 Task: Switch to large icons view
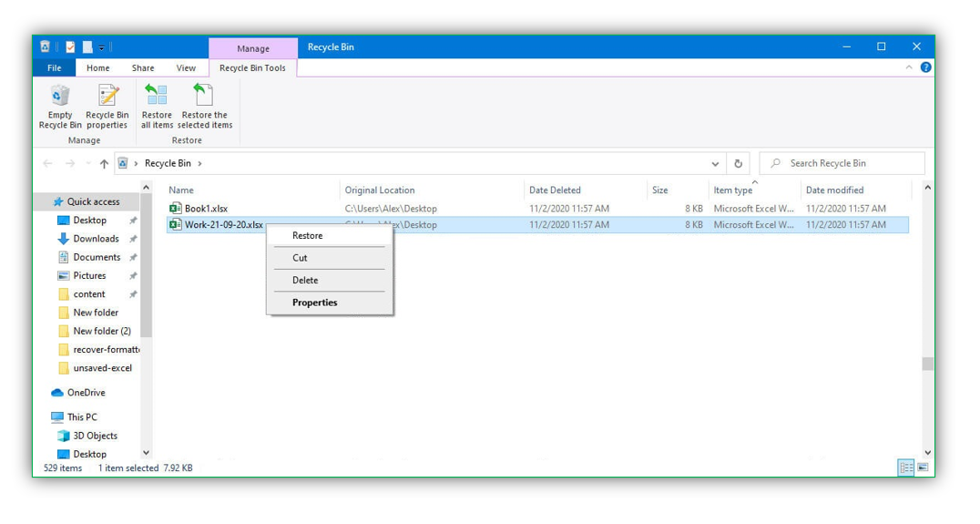[x=923, y=467]
